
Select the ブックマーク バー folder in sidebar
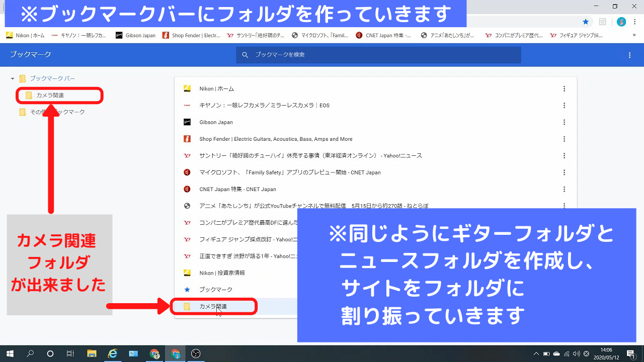tap(52, 79)
